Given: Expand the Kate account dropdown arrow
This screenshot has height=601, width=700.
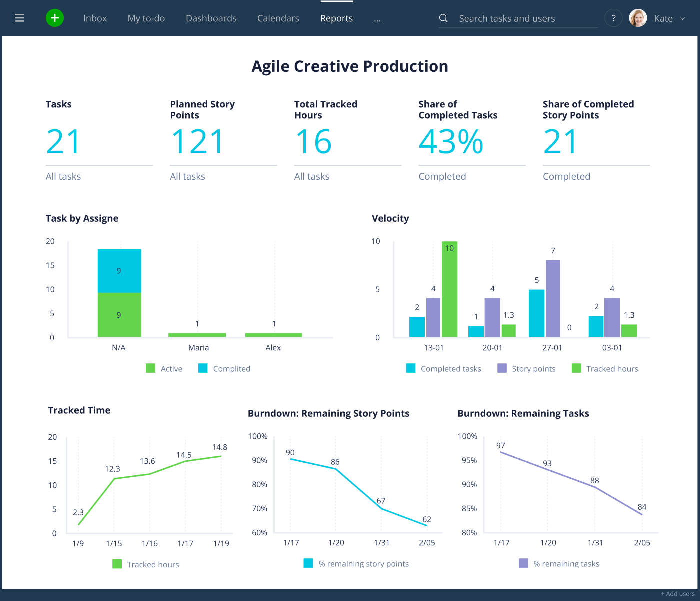Looking at the screenshot, I should click(x=683, y=19).
